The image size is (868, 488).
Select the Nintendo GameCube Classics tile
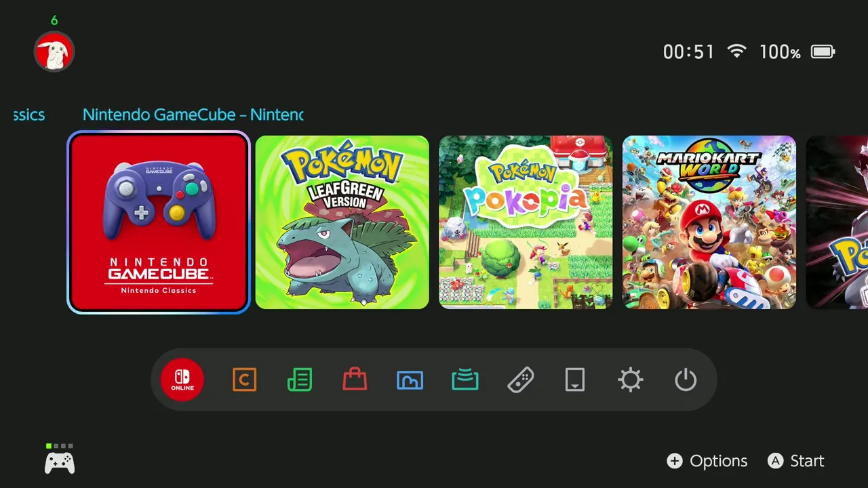(x=159, y=222)
